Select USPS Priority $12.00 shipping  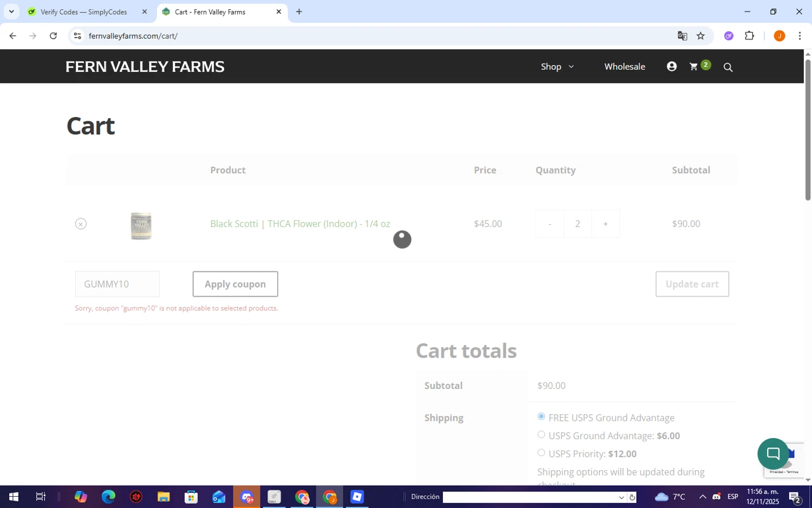[x=541, y=452]
